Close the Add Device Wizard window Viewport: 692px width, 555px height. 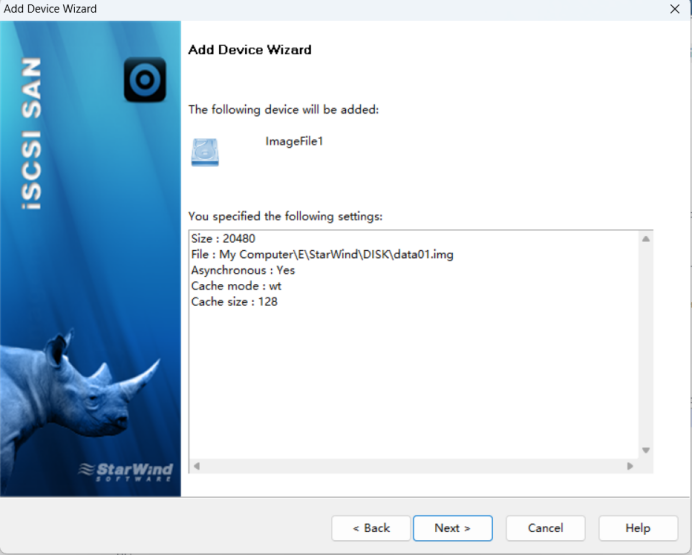point(674,9)
